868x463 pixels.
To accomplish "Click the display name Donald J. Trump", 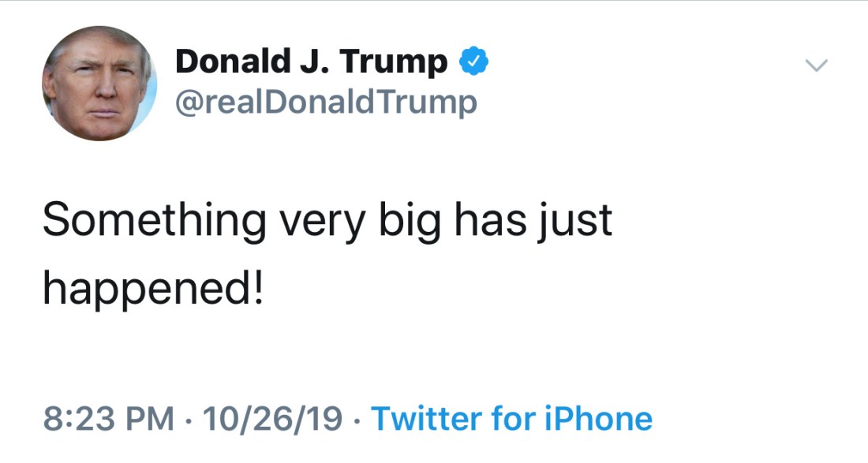I will pos(311,62).
